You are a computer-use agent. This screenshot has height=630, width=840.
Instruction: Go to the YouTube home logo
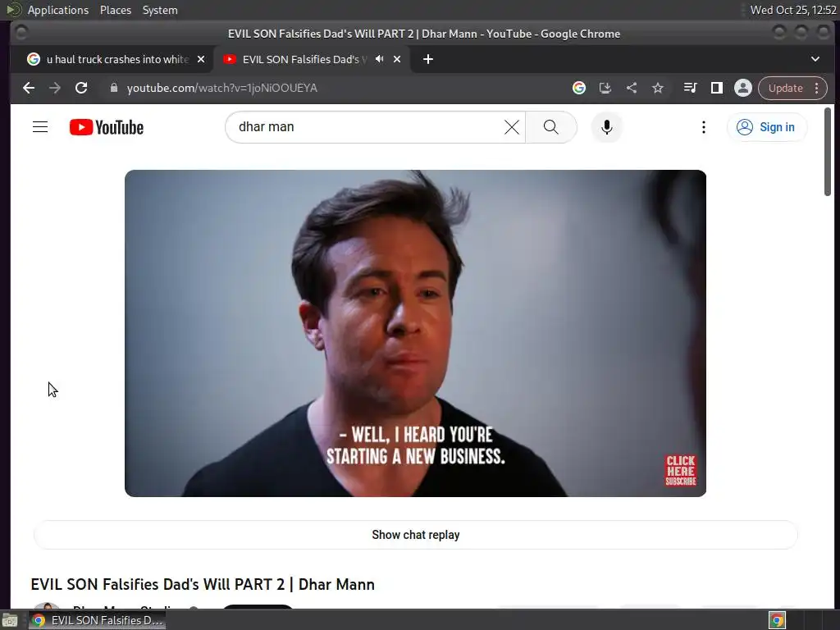pyautogui.click(x=107, y=127)
